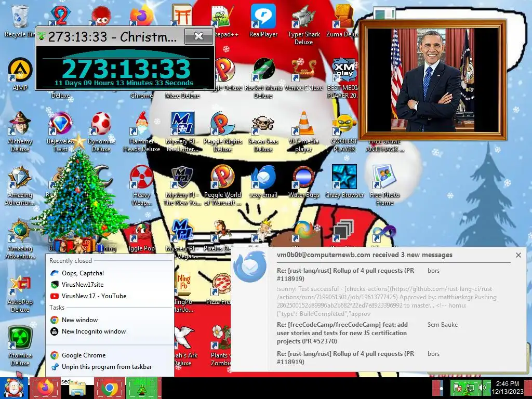Launch Bejeweled Twist shortcut
Image resolution: width=532 pixels, height=399 pixels.
click(60, 131)
